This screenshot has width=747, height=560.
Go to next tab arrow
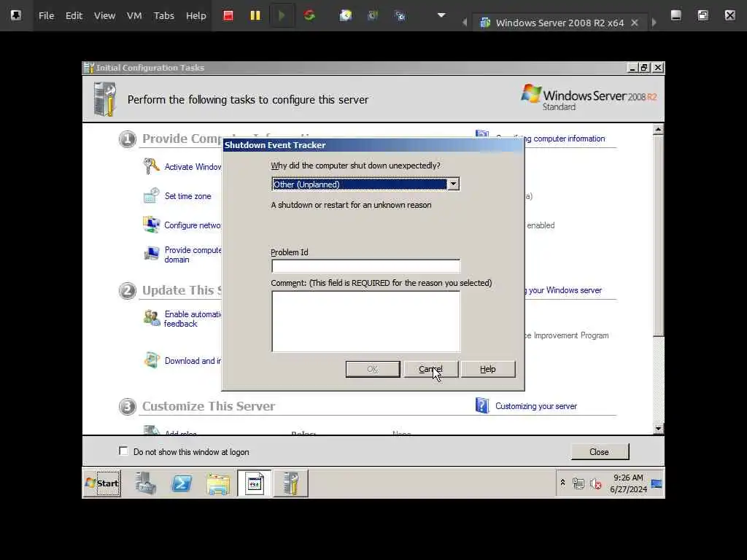654,23
